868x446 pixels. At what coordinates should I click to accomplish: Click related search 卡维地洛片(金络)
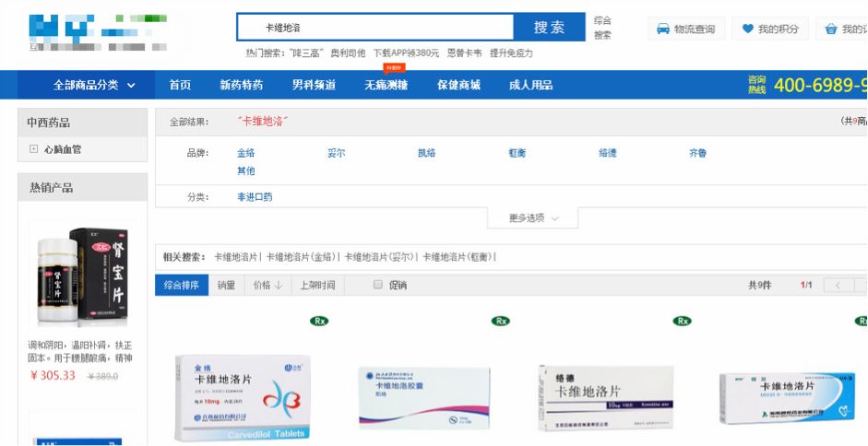coord(301,257)
